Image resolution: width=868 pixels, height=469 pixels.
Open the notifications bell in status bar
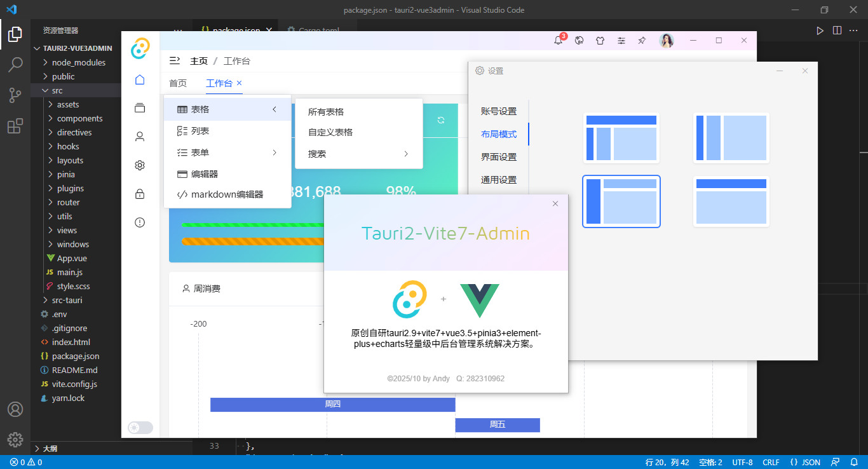point(854,462)
